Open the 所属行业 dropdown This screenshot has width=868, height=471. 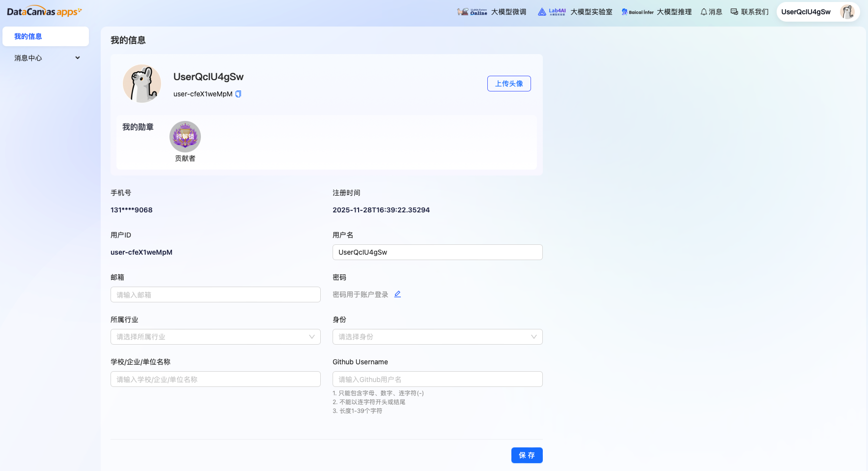(215, 337)
